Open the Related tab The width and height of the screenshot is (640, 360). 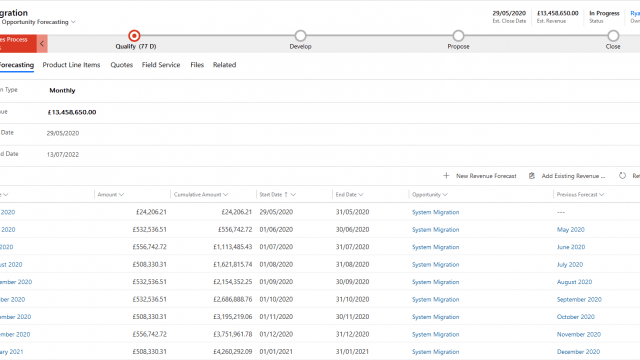pyautogui.click(x=224, y=65)
